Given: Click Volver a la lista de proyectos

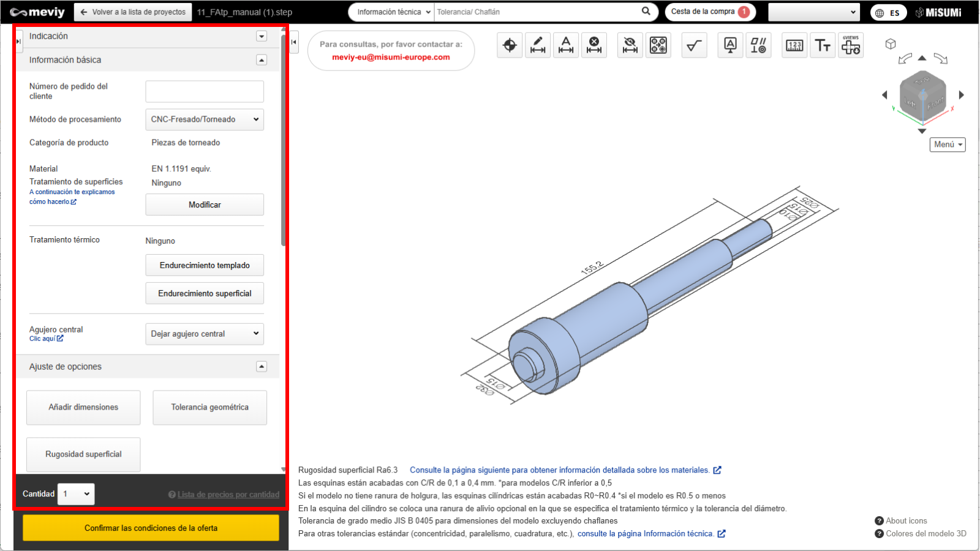Looking at the screenshot, I should 133,12.
